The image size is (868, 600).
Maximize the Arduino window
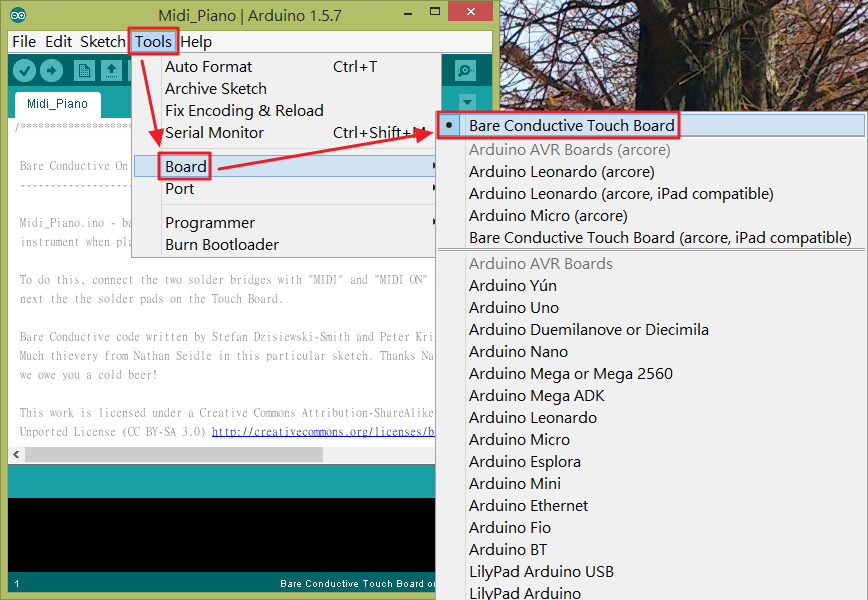click(x=435, y=12)
